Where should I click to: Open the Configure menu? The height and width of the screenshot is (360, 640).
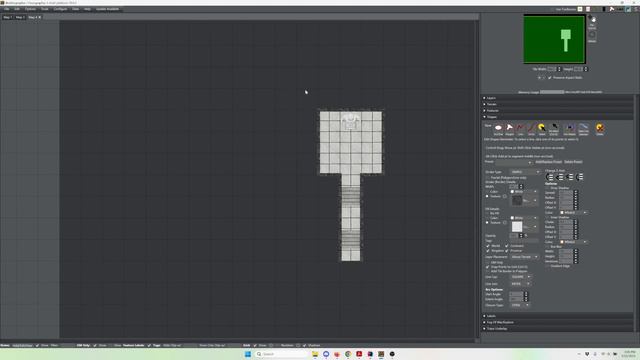coord(60,9)
